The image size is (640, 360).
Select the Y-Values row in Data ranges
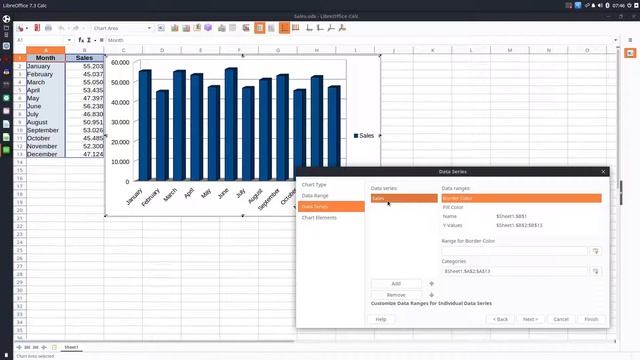(x=521, y=225)
